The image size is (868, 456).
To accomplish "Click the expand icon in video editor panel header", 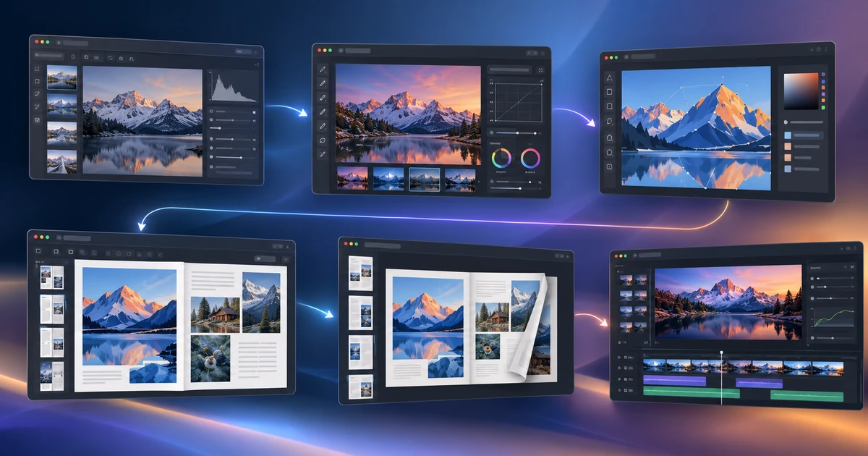I will (852, 267).
